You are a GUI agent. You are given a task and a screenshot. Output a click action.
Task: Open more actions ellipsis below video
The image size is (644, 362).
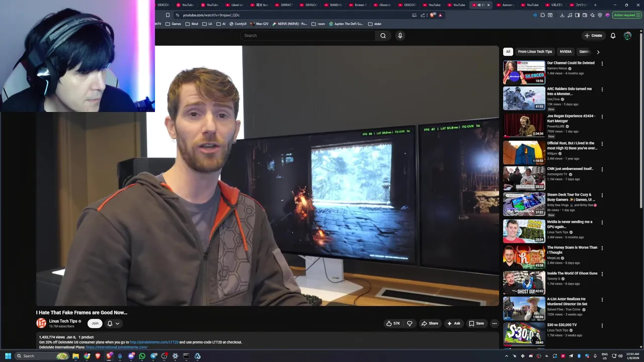point(495,323)
